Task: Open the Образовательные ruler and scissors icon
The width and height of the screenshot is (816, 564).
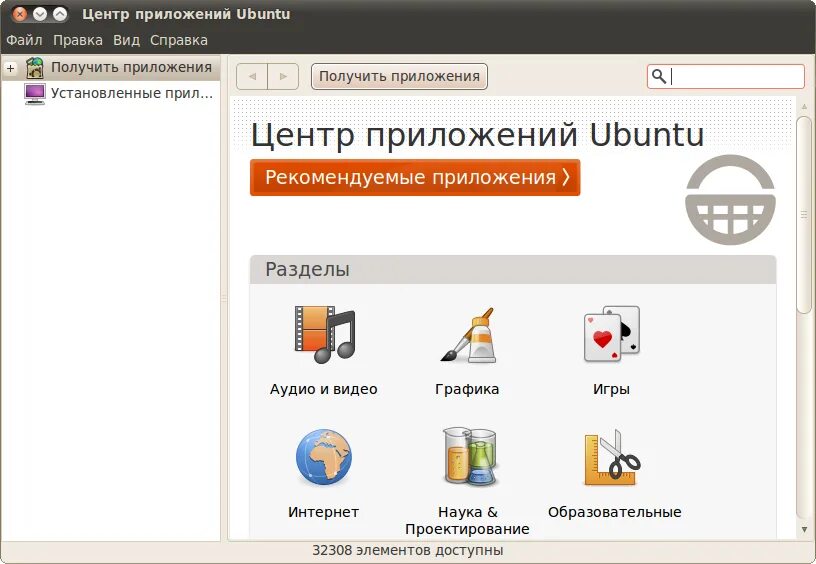Action: coord(612,457)
